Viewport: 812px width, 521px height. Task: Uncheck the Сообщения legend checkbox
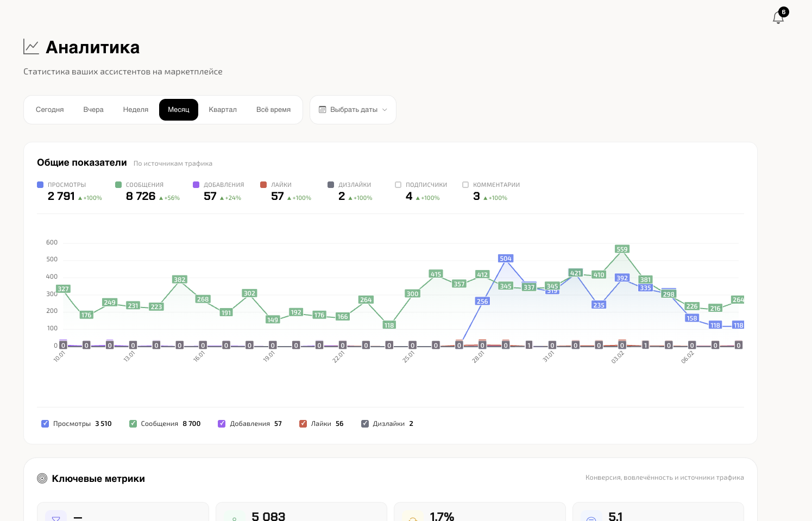[x=133, y=424]
